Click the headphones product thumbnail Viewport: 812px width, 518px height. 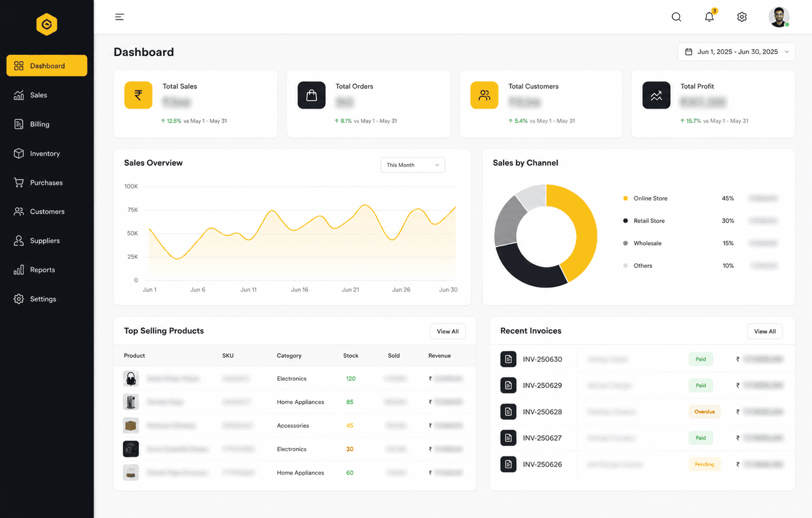131,378
